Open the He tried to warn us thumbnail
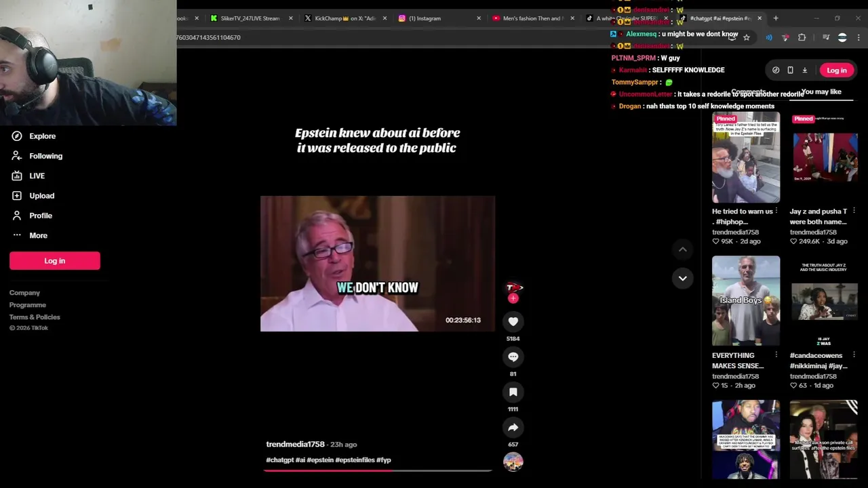This screenshot has width=868, height=488. [x=746, y=158]
